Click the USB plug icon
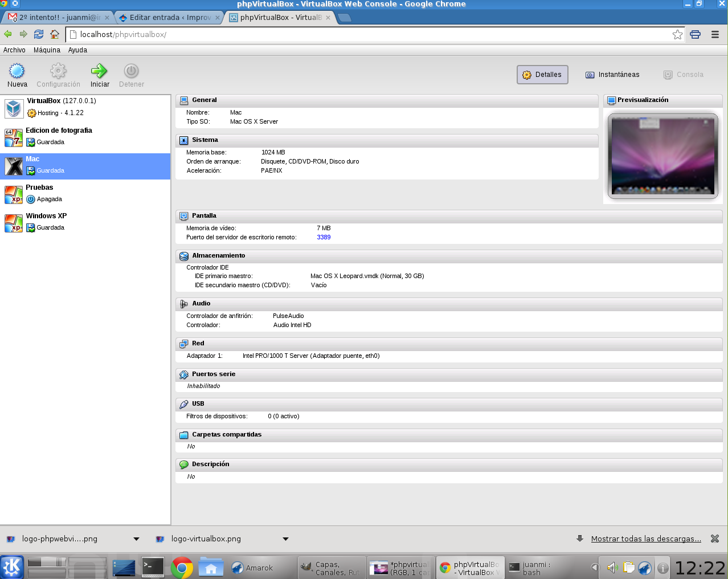 [184, 404]
